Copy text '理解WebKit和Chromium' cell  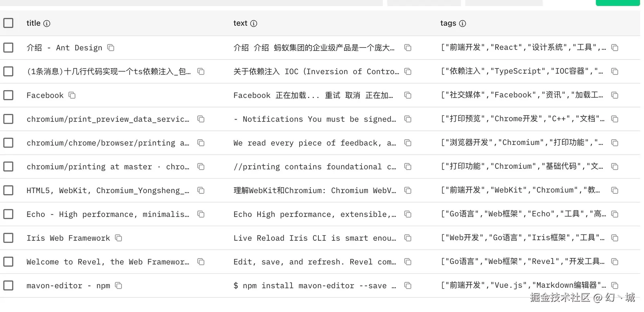coord(408,190)
